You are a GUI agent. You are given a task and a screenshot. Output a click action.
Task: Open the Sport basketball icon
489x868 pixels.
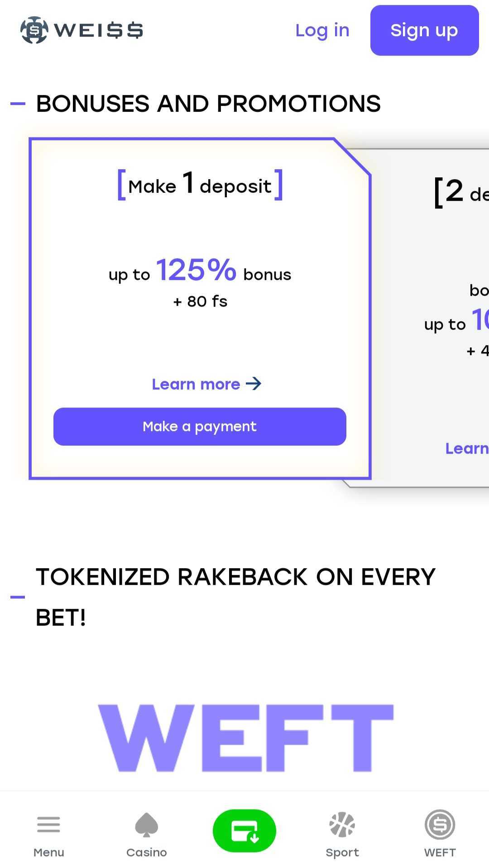tap(342, 825)
